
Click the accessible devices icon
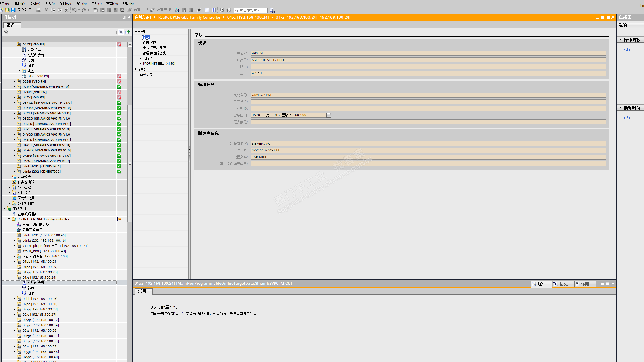177,10
